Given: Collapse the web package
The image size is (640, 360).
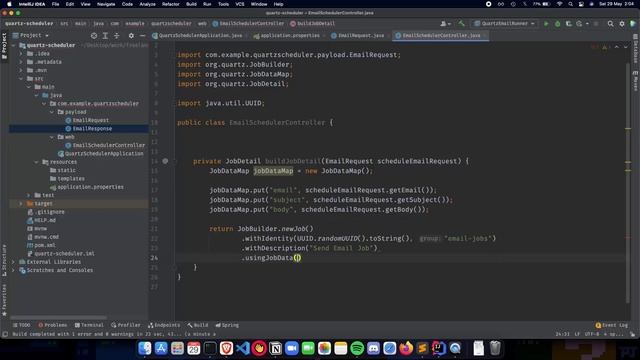Looking at the screenshot, I should pos(52,137).
